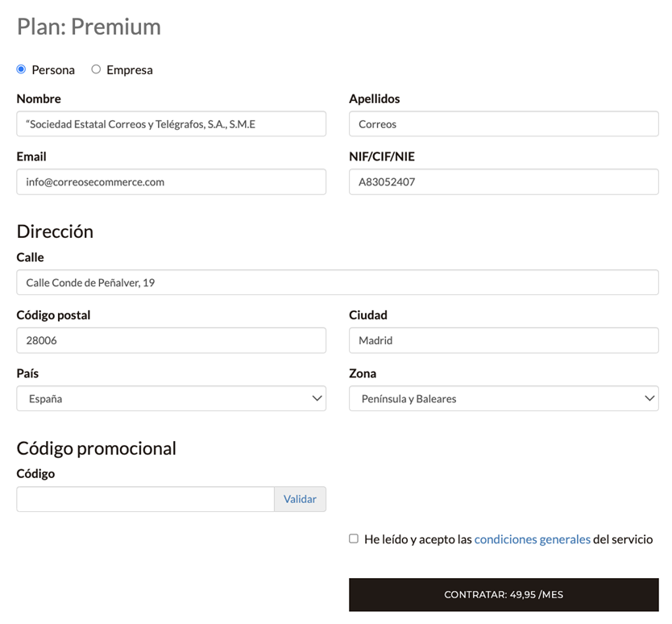Accept the condiciones generales checkbox

(x=354, y=539)
